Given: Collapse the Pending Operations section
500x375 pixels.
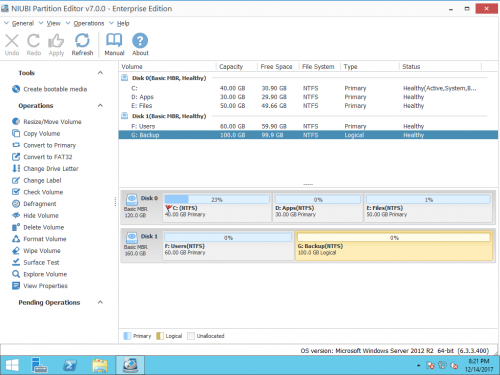Looking at the screenshot, I should 100,302.
